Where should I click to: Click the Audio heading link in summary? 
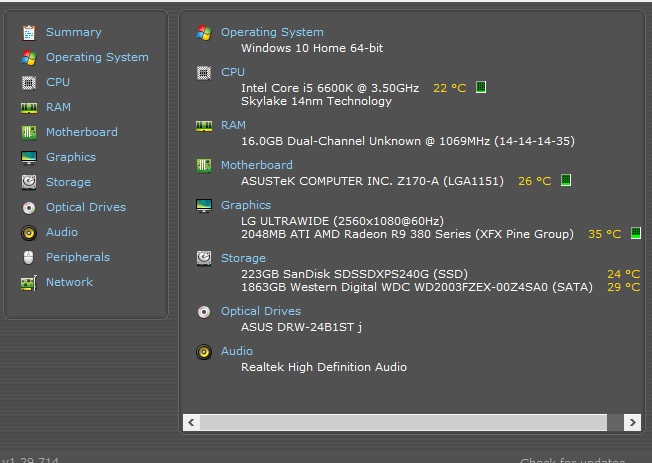[237, 351]
